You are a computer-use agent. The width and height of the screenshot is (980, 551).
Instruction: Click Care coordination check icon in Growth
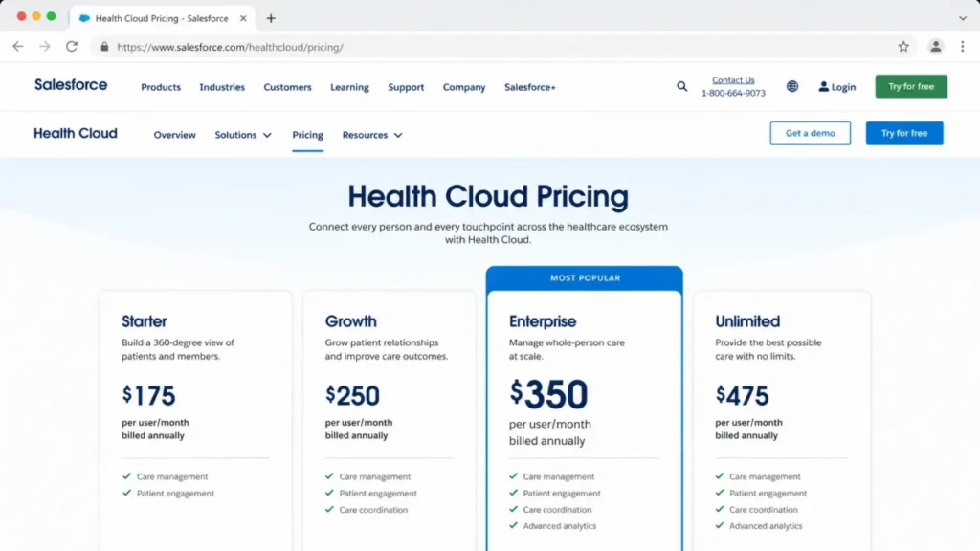pos(329,509)
